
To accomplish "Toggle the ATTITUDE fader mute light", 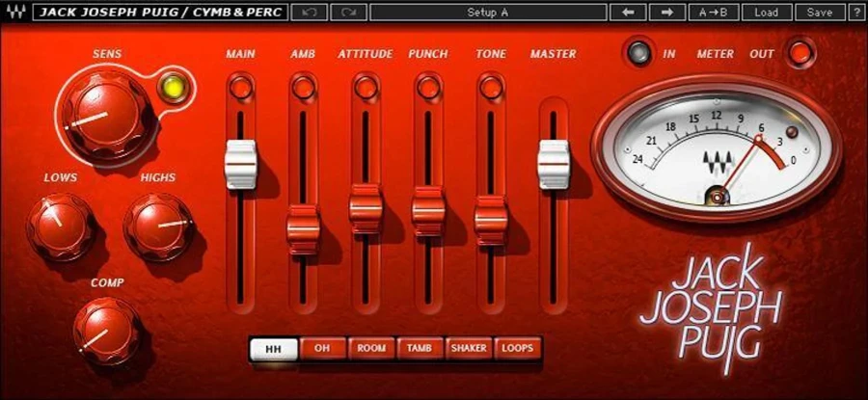I will (366, 87).
